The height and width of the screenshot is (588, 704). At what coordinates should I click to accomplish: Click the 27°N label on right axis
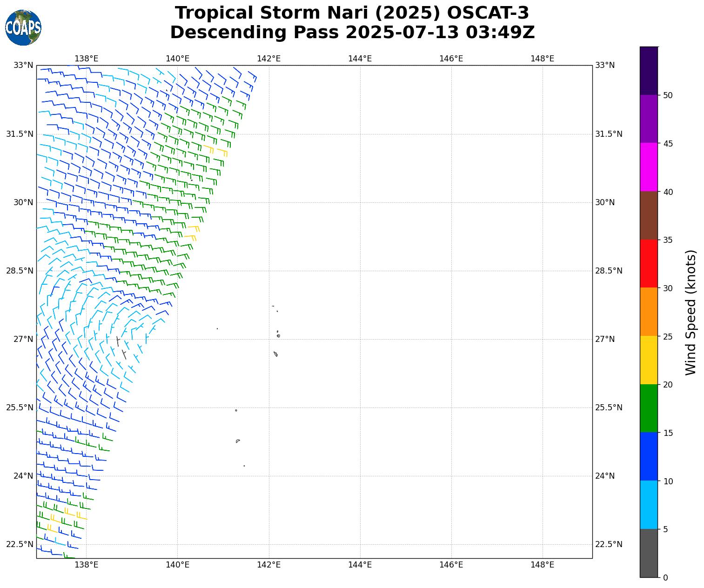[605, 339]
